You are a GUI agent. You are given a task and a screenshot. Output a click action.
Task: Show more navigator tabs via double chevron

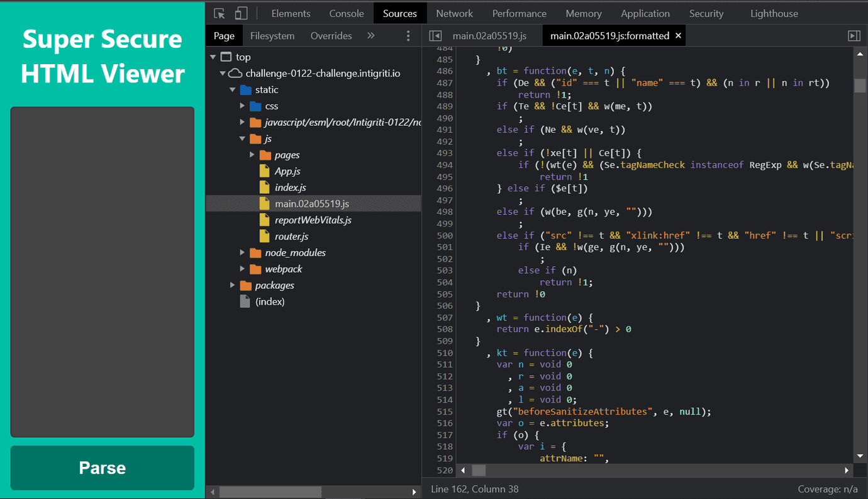pos(371,36)
